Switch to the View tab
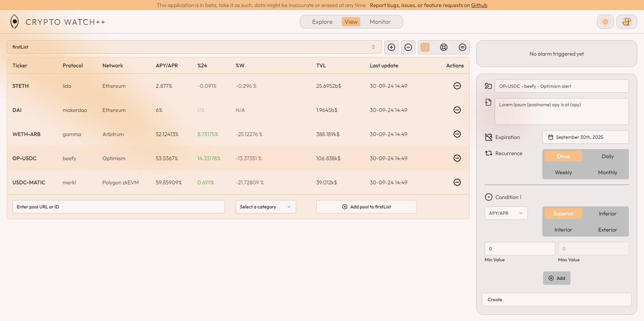 click(351, 22)
